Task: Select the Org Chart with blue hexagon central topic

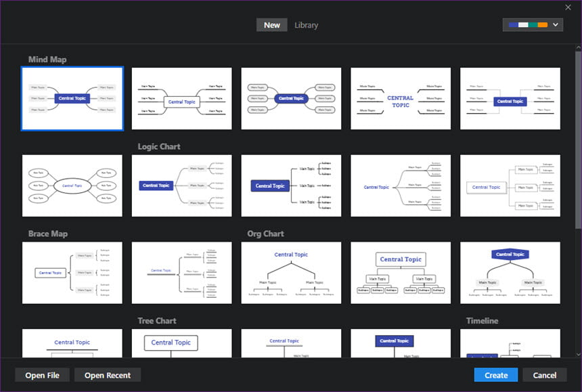Action: [510, 273]
